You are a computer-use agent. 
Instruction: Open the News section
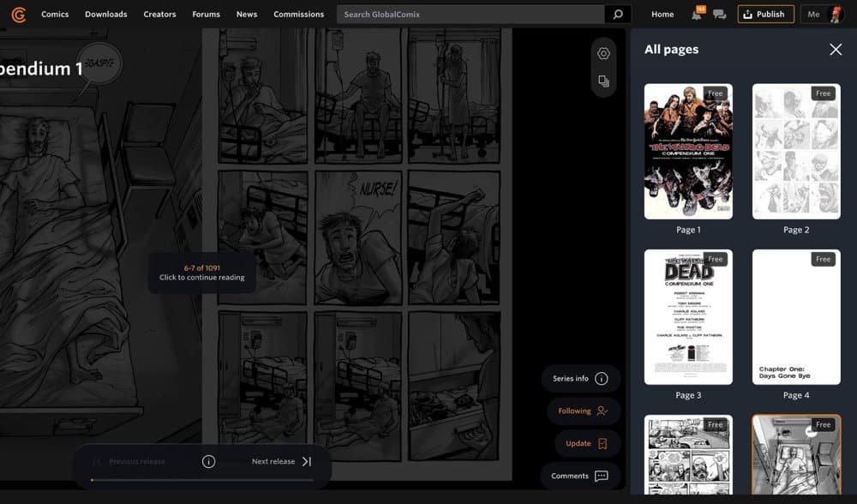click(x=247, y=15)
